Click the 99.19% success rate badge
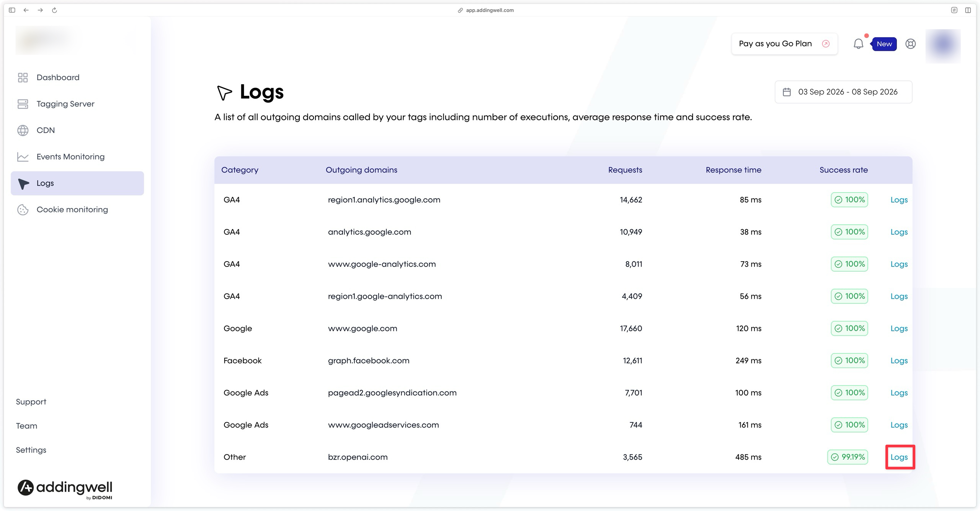This screenshot has width=980, height=511. click(x=848, y=457)
